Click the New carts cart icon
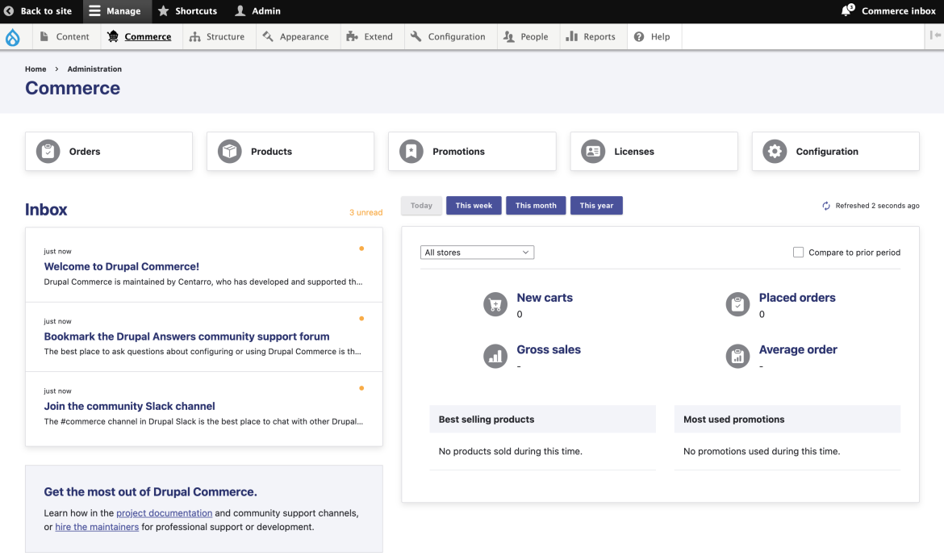This screenshot has width=944, height=560. [495, 304]
